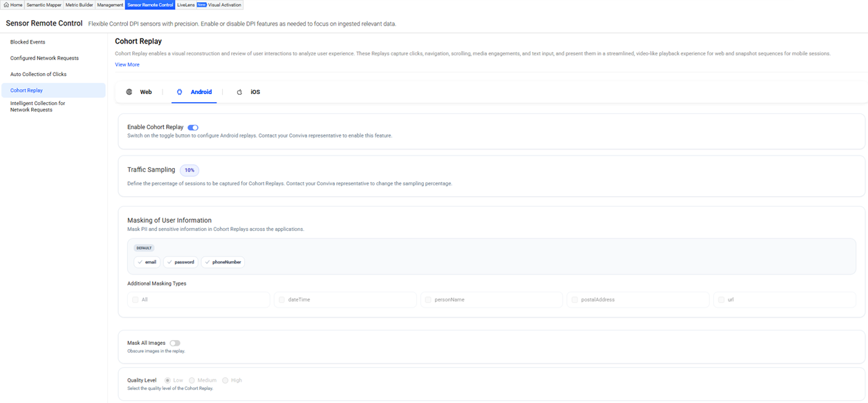The height and width of the screenshot is (403, 868).
Task: Open Blocked Events in the sidebar
Action: pos(28,42)
